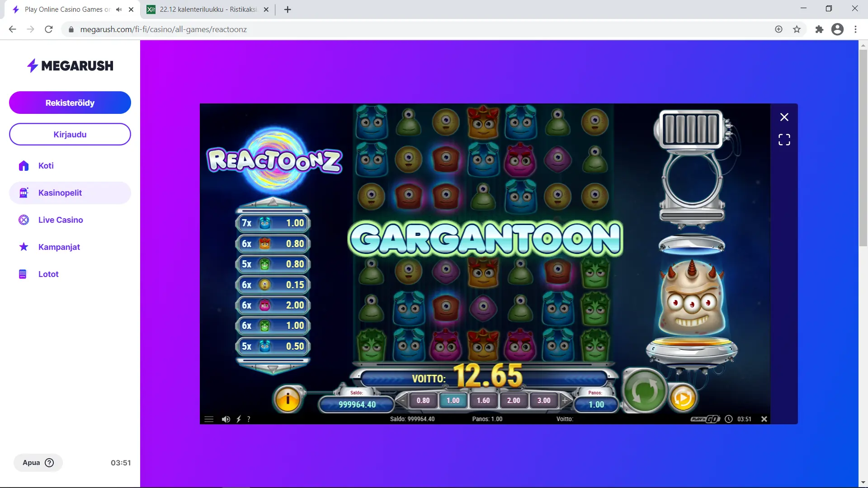Image resolution: width=868 pixels, height=488 pixels.
Task: Select the 3.00 bet option
Action: click(x=544, y=400)
